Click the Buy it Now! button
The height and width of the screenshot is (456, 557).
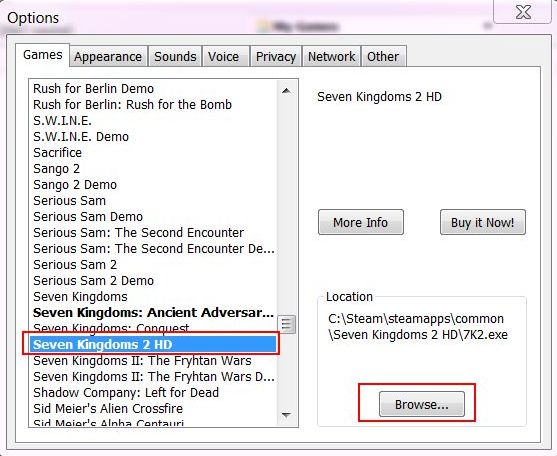pos(482,222)
